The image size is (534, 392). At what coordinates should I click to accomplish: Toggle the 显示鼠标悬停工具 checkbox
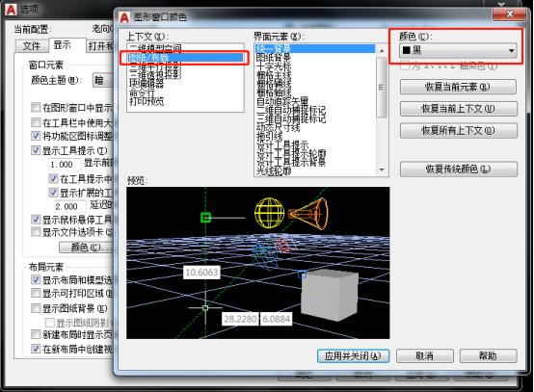pos(36,220)
